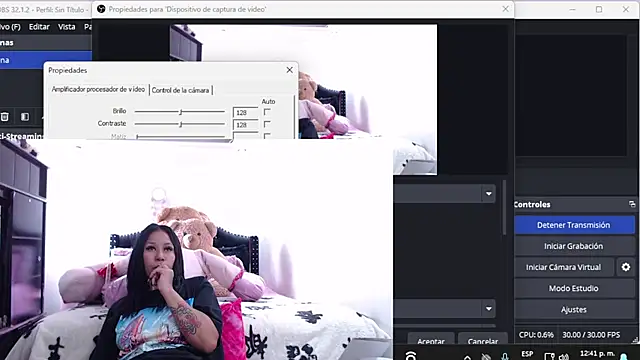Open the notification bell icon by the clock
640x360 pixels.
click(624, 357)
